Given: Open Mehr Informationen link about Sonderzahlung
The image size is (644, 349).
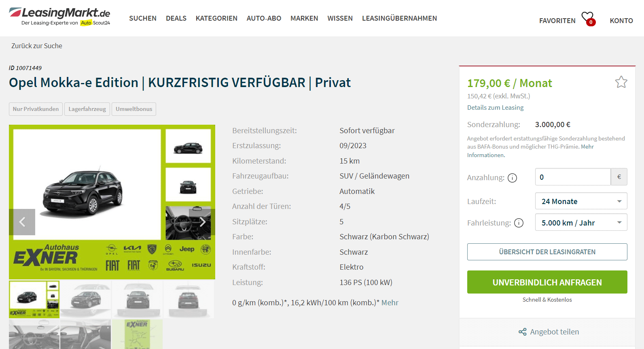Looking at the screenshot, I should [x=530, y=151].
